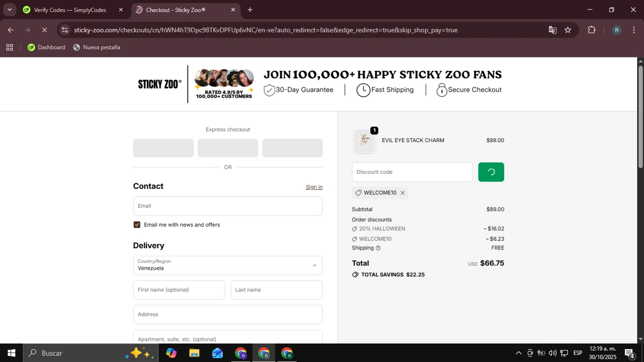Open Chrome three-dot menu

click(x=634, y=30)
